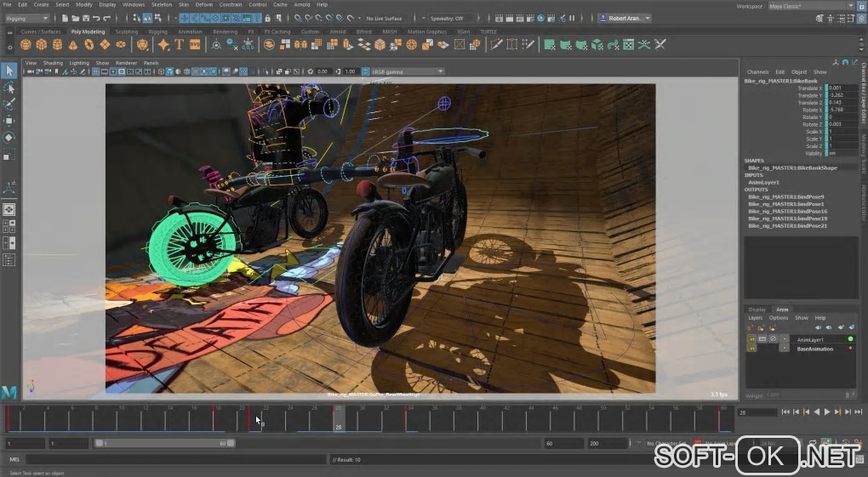868x477 pixels.
Task: Click the current frame input field showing 28
Action: 753,412
